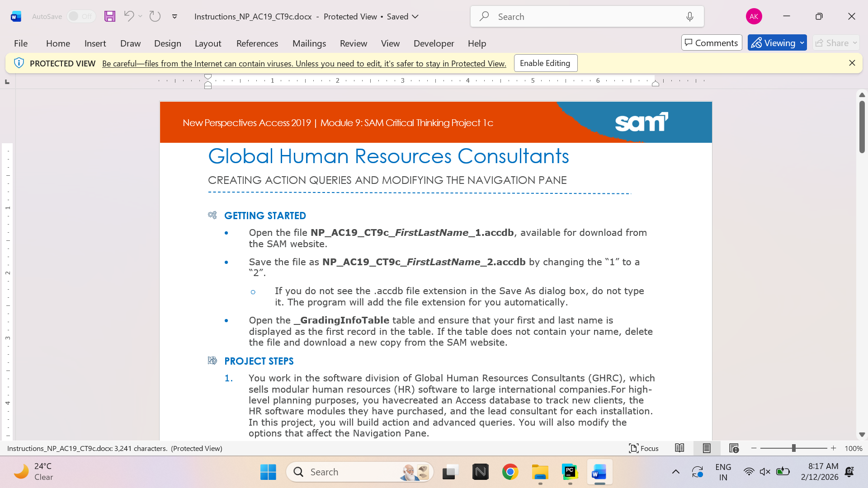
Task: Click the microphone dictate icon in search
Action: (690, 17)
